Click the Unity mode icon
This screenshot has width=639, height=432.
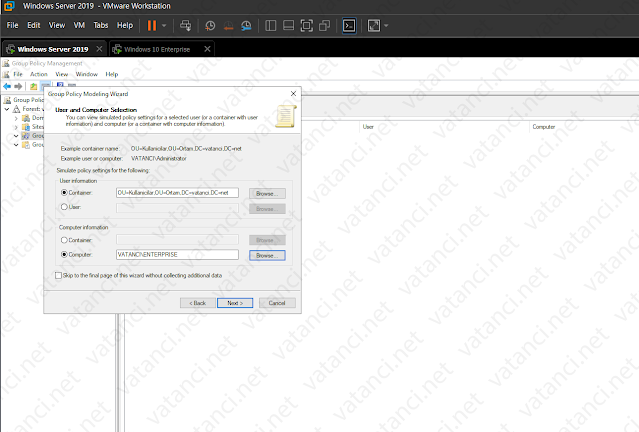pos(324,26)
